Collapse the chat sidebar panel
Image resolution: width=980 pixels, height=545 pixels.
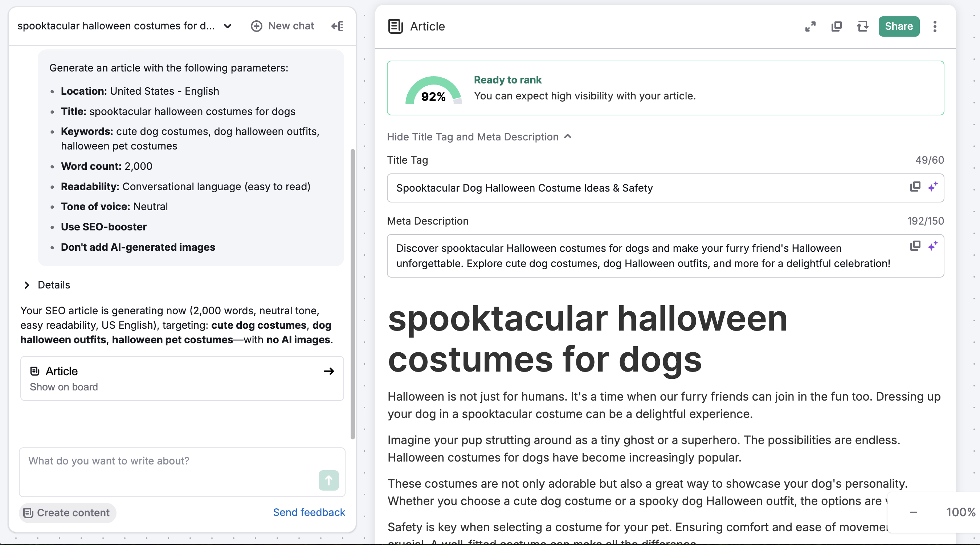click(x=336, y=26)
